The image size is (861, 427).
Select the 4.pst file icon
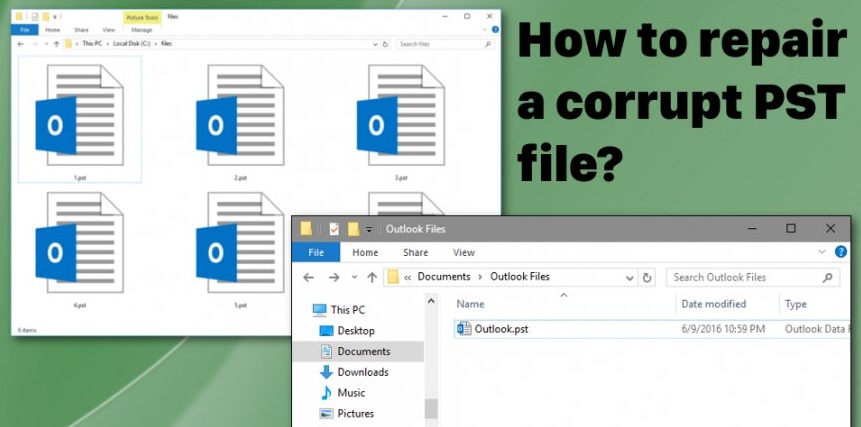[80, 243]
